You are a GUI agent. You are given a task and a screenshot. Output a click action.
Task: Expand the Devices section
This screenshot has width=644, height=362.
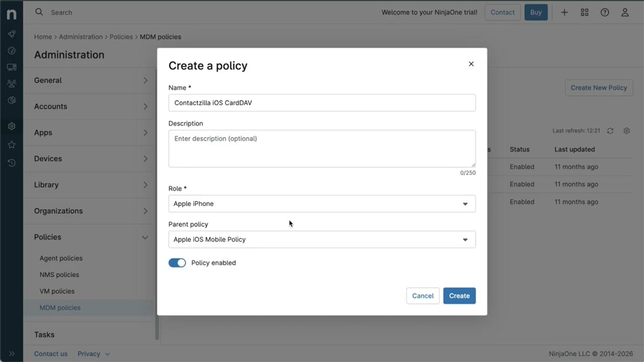click(91, 159)
